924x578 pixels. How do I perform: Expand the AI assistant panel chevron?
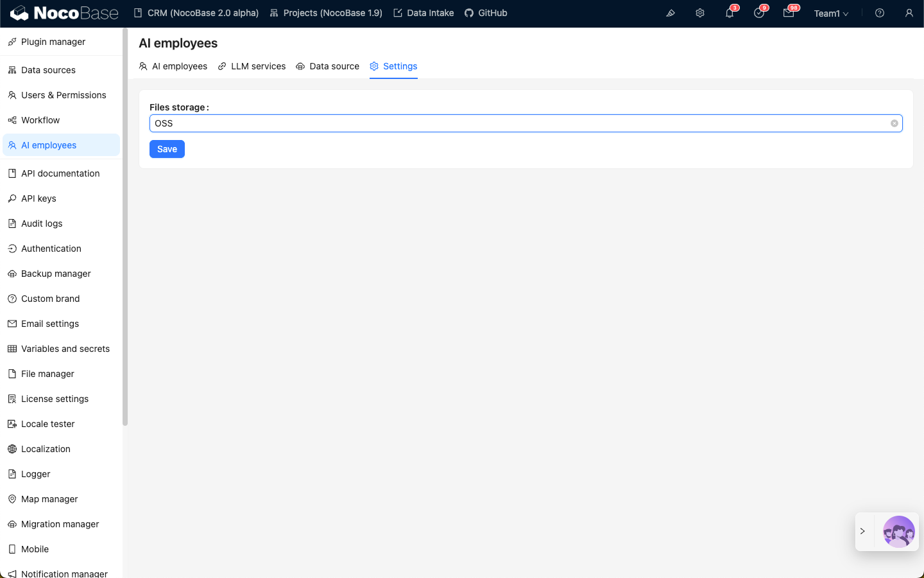click(863, 531)
